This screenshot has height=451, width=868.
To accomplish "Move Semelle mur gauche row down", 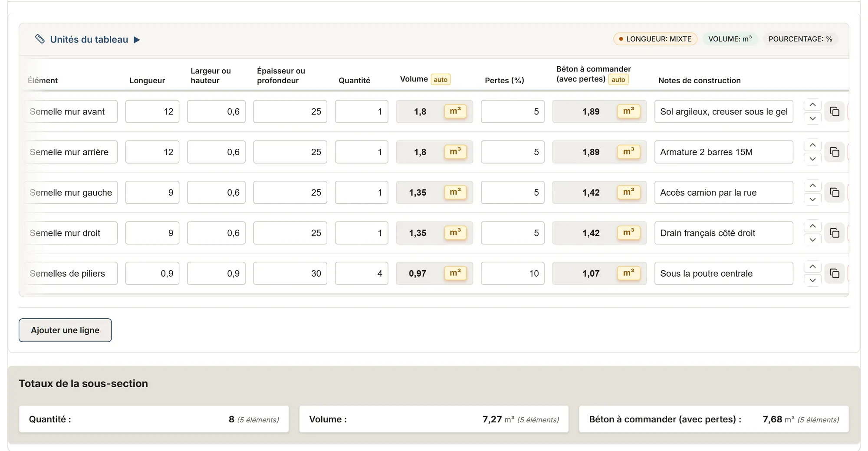I will 812,199.
